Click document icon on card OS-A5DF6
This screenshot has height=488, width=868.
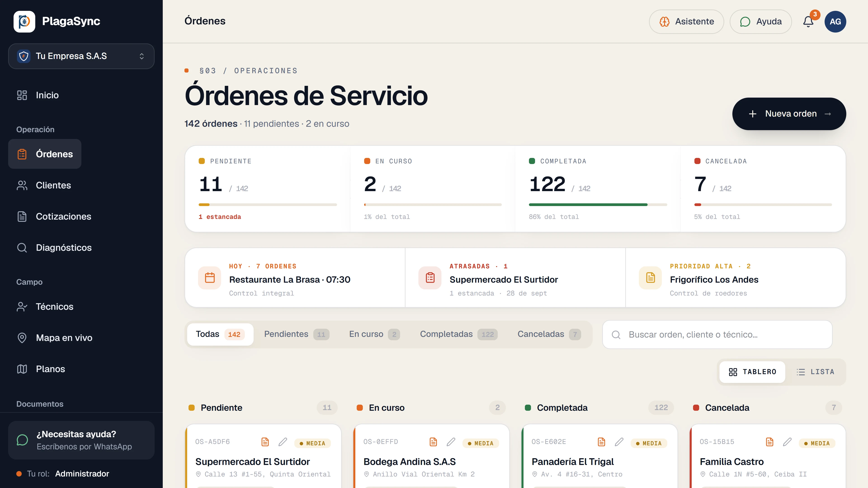pos(265,441)
